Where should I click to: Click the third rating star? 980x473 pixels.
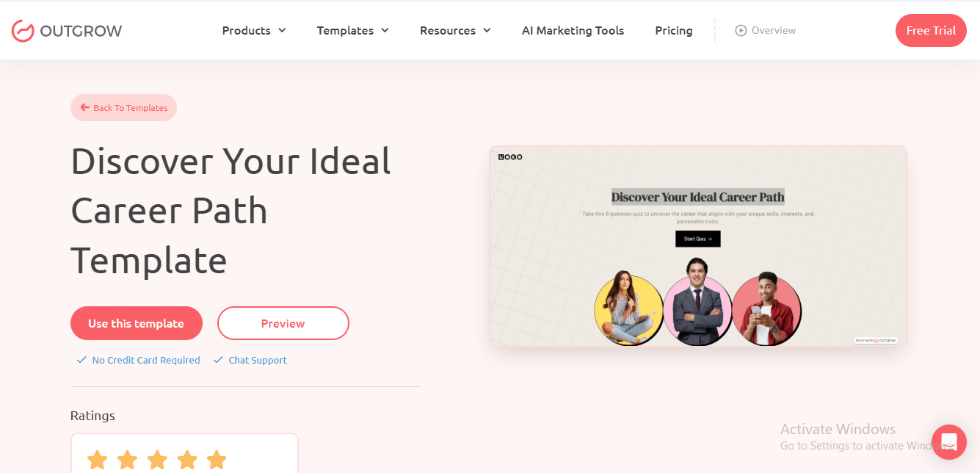tap(157, 461)
